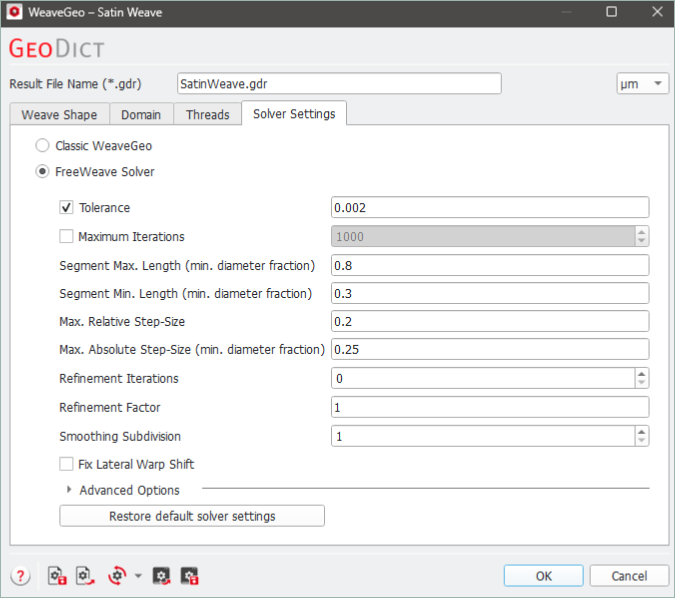Click the Refinement Factor value field
This screenshot has width=675, height=598.
click(x=490, y=407)
